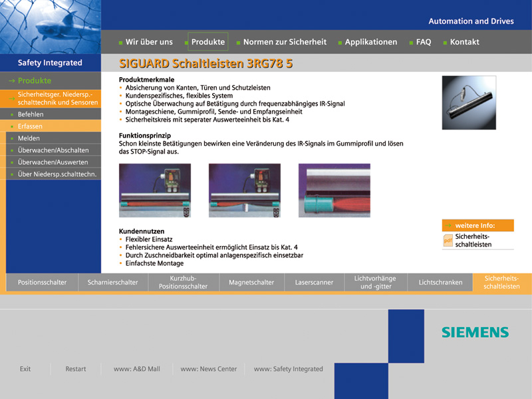Image resolution: width=532 pixels, height=399 pixels.
Task: Select Befehlen in the left sidebar
Action: 31,114
